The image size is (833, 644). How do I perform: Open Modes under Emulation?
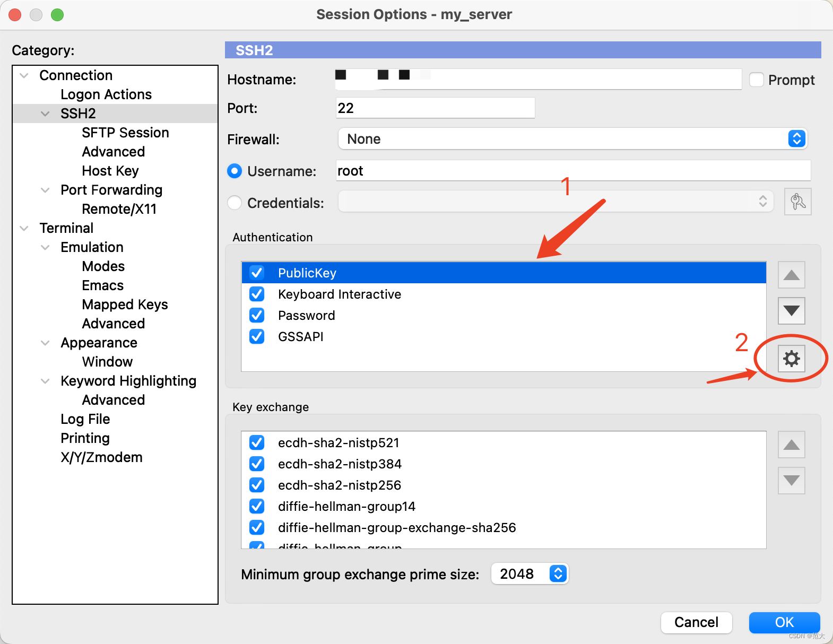pyautogui.click(x=103, y=266)
